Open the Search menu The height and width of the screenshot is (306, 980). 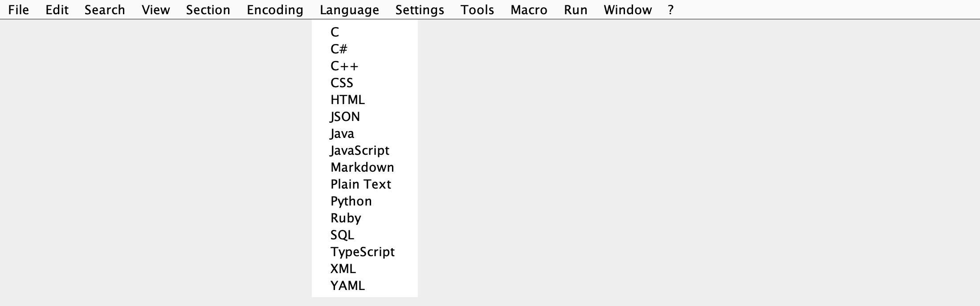point(105,10)
